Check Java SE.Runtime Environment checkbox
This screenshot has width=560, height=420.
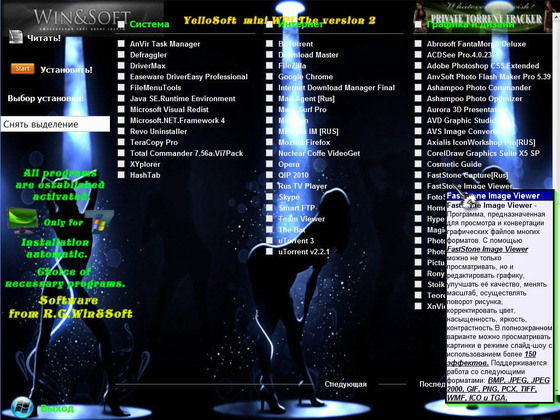tap(121, 98)
